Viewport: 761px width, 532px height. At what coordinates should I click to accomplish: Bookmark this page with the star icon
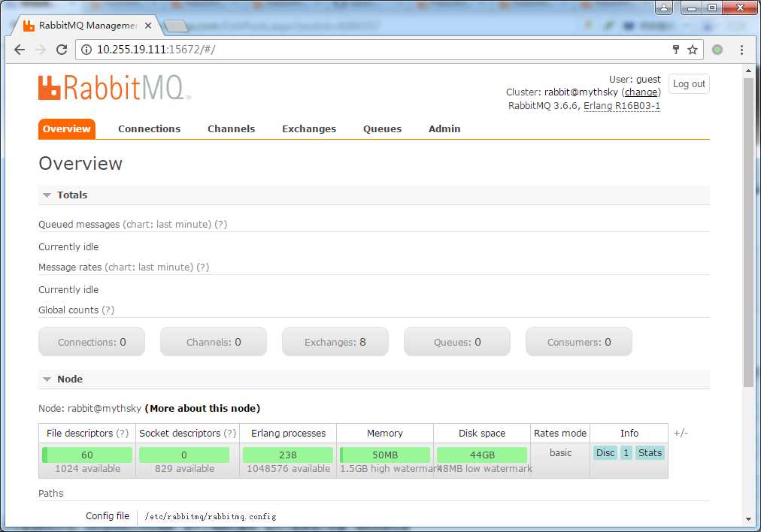pyautogui.click(x=693, y=50)
